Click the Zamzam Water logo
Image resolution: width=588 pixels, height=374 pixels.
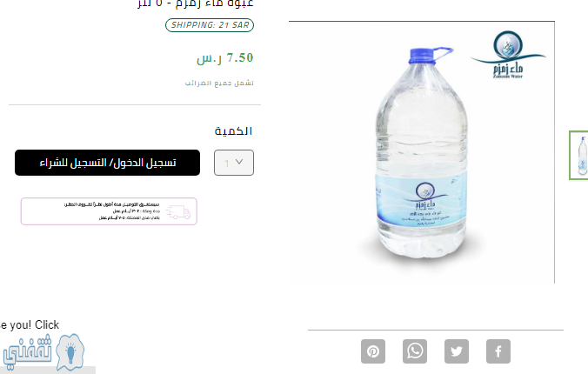point(508,55)
